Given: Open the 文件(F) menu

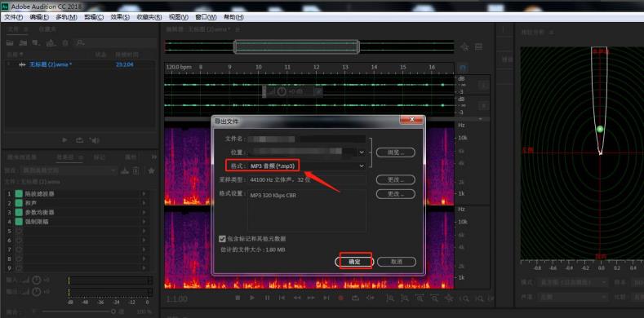Looking at the screenshot, I should coord(14,17).
